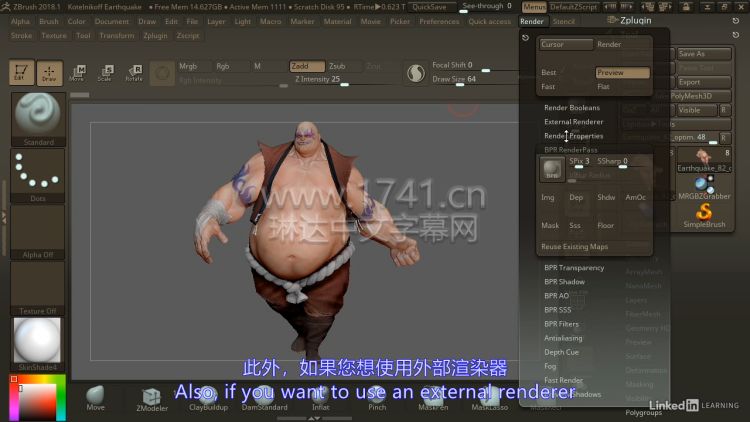The height and width of the screenshot is (422, 750).
Task: Open the Alpha Off selector
Action: [x=38, y=232]
